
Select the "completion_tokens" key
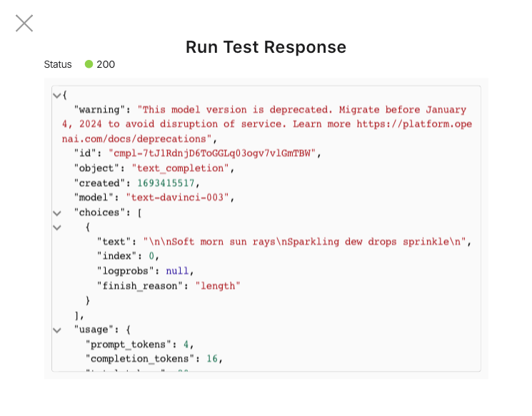point(140,359)
